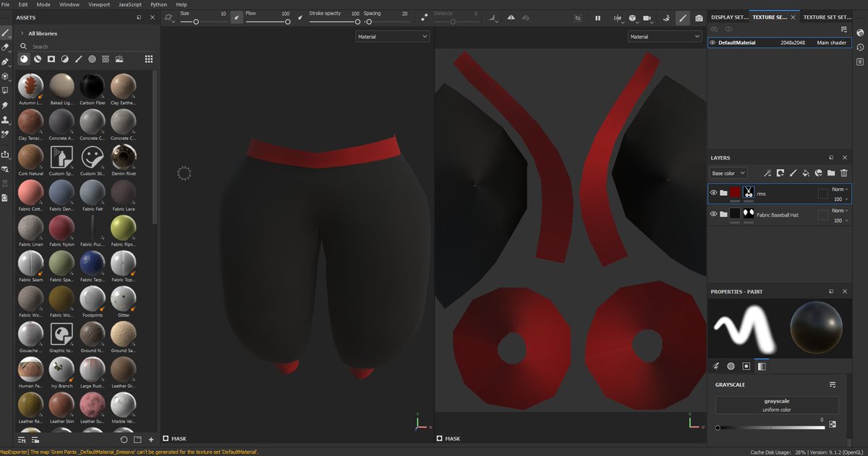Click the add effect wand icon in Layers panel
Viewport: 868px width, 456px height.
click(767, 173)
